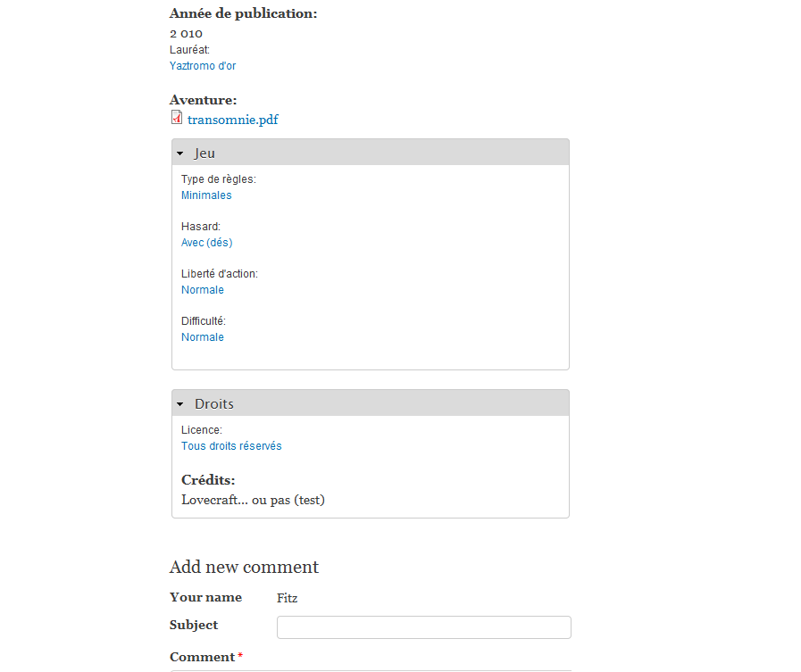Click the Droits fieldset title

[x=214, y=404]
